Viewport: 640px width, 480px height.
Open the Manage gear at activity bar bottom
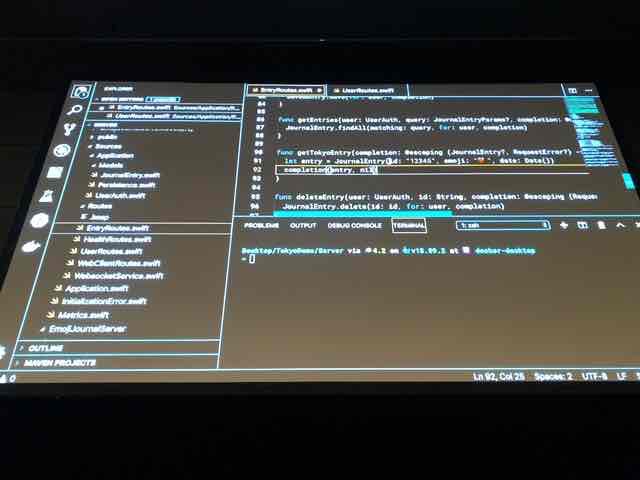[2, 351]
